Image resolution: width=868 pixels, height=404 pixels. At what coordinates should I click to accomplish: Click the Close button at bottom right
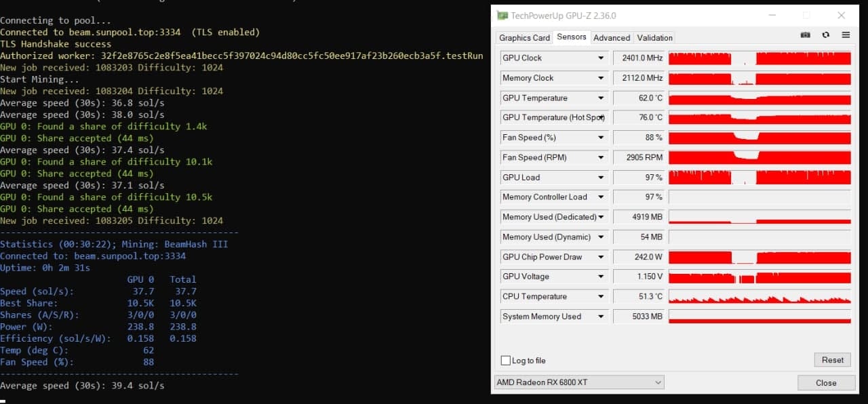point(826,383)
